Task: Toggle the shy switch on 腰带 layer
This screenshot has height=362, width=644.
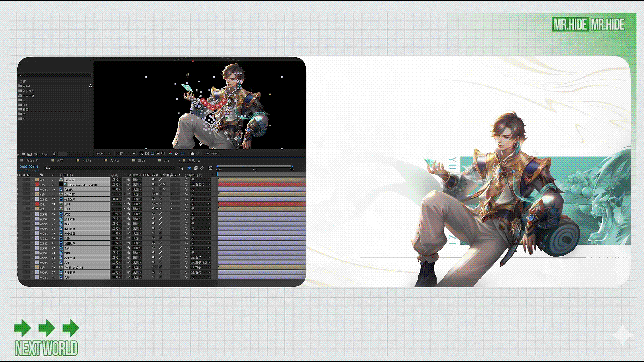Action: [x=153, y=224]
